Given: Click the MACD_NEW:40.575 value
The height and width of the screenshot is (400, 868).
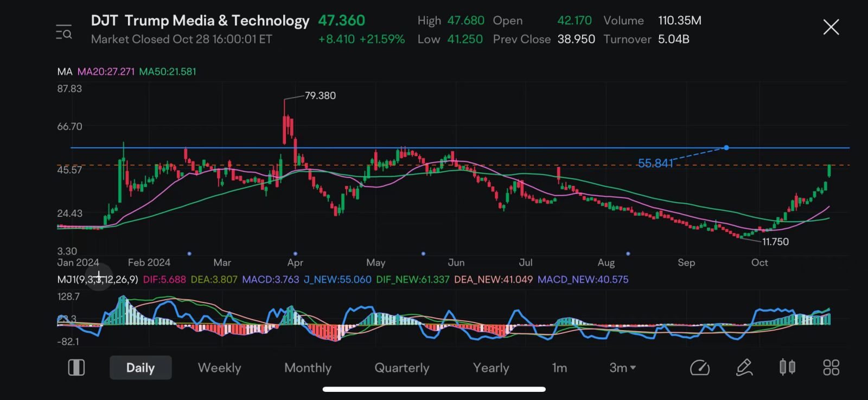Looking at the screenshot, I should 583,280.
